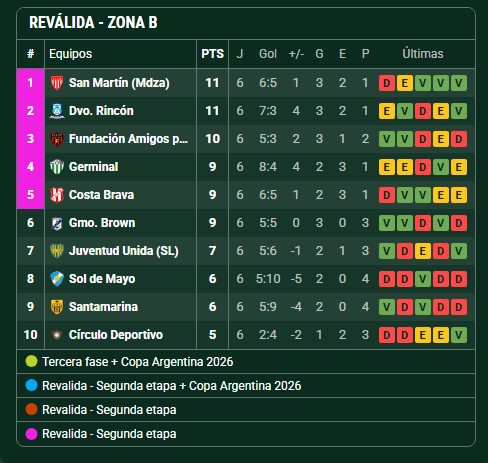Click Círculo Deportivo's last green V badge
The image size is (488, 463).
pos(459,335)
